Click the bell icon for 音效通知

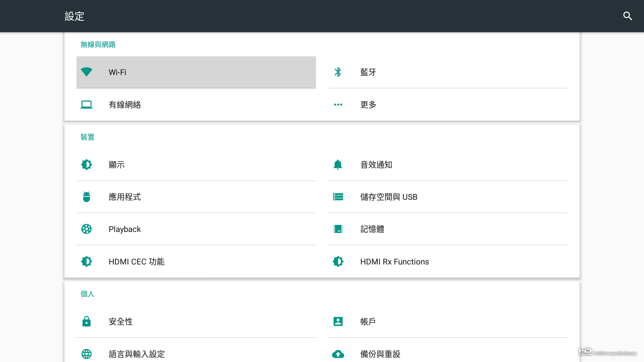coord(338,165)
